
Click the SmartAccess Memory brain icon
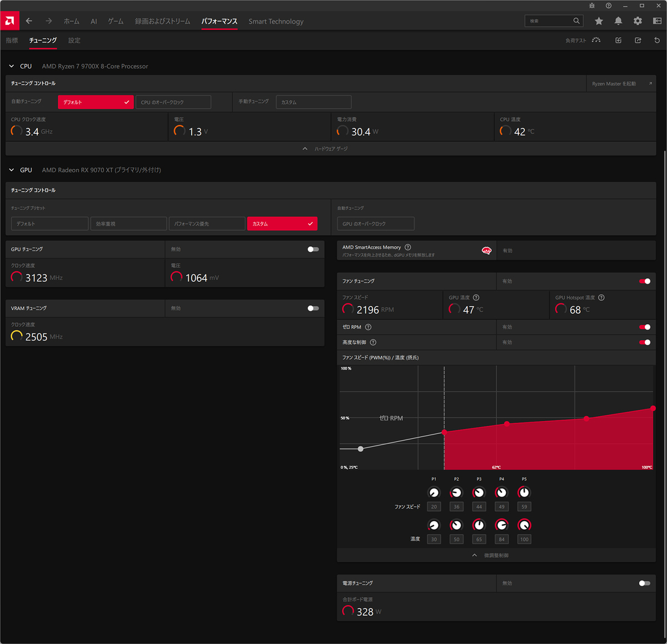click(486, 251)
